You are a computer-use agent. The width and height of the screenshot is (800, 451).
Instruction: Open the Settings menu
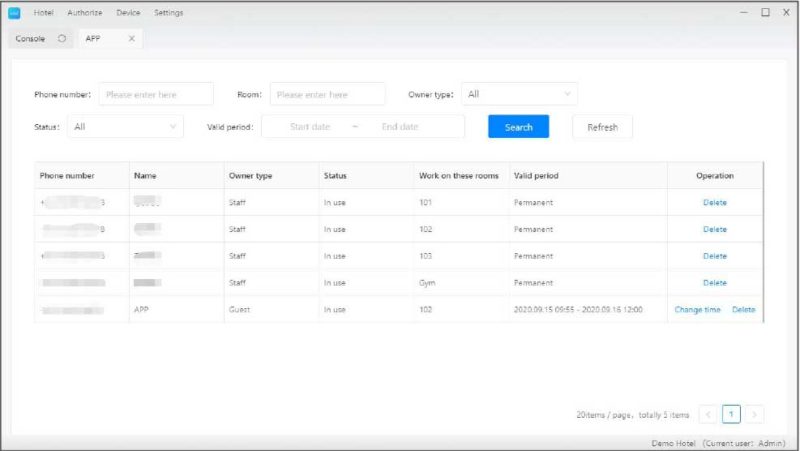[x=169, y=13]
